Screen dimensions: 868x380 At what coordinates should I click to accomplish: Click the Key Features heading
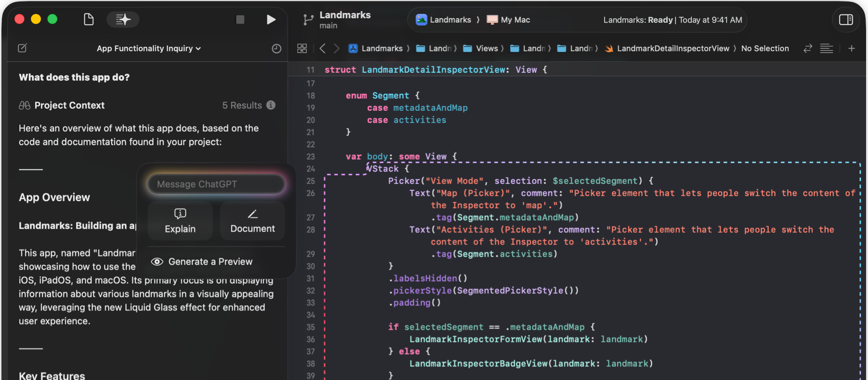click(52, 375)
